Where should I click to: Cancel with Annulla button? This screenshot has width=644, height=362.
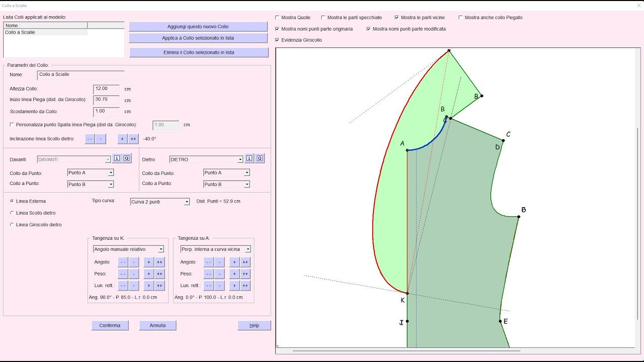point(157,325)
